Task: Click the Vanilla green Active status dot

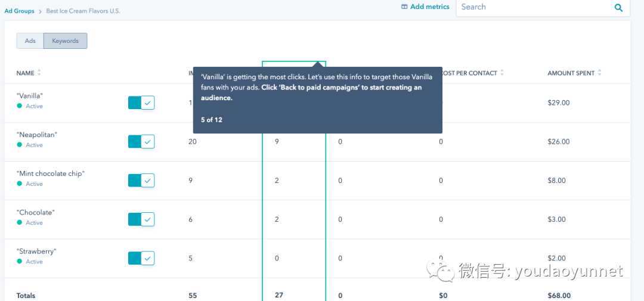Action: click(x=19, y=106)
